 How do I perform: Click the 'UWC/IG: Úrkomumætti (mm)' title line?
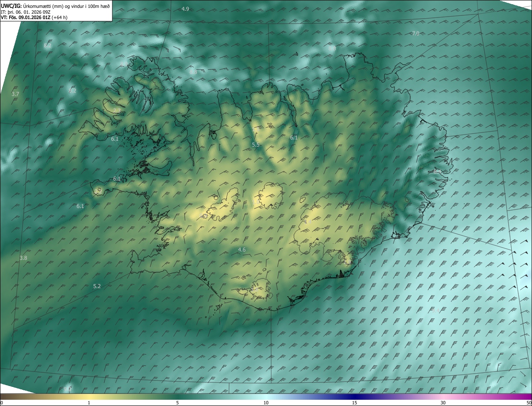[55, 5]
